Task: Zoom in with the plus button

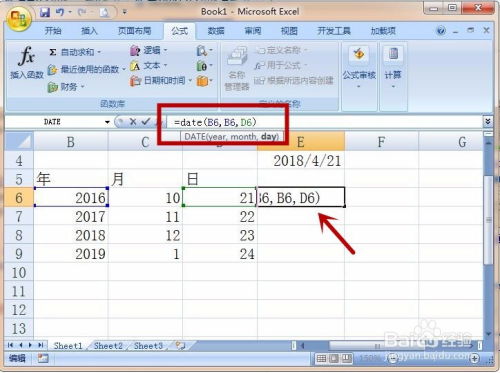Action: 475,359
